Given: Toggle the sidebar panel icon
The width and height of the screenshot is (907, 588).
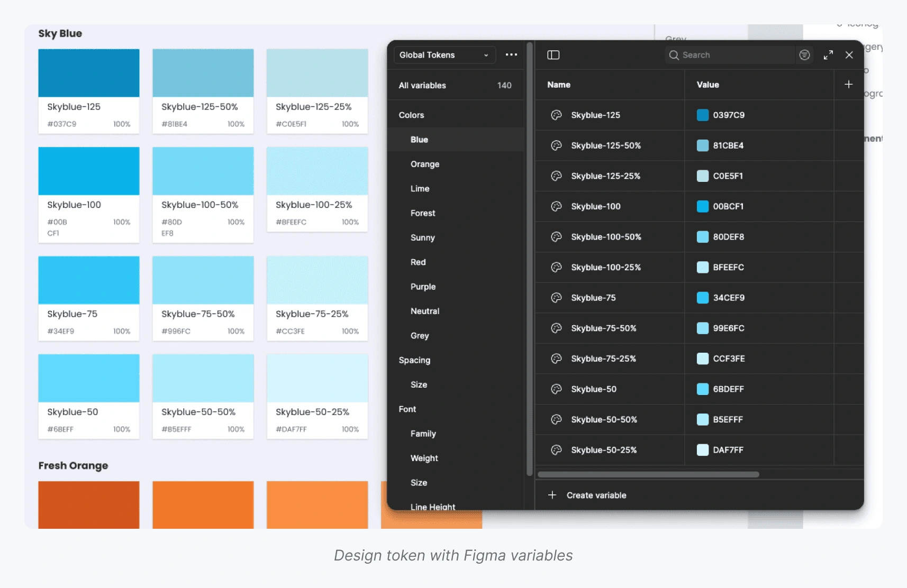Looking at the screenshot, I should (554, 55).
